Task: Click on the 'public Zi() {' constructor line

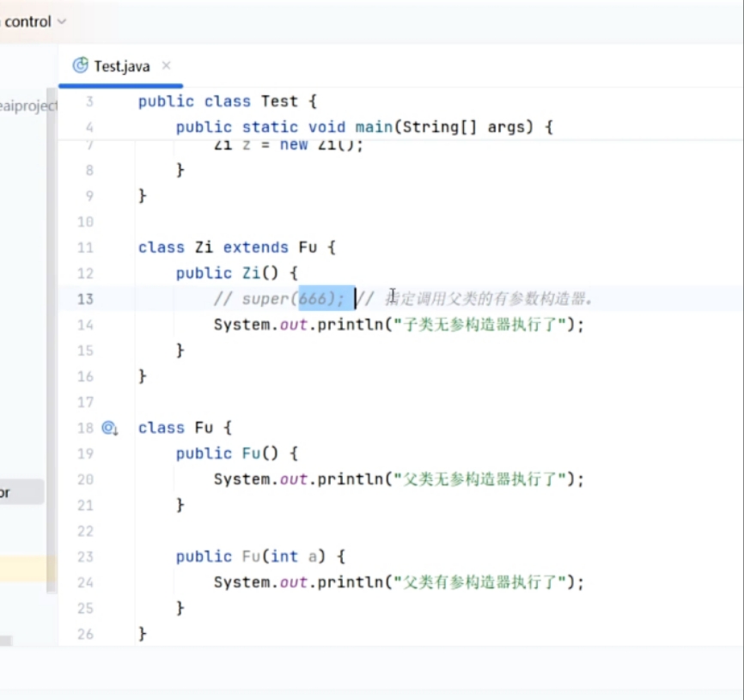Action: [x=237, y=273]
